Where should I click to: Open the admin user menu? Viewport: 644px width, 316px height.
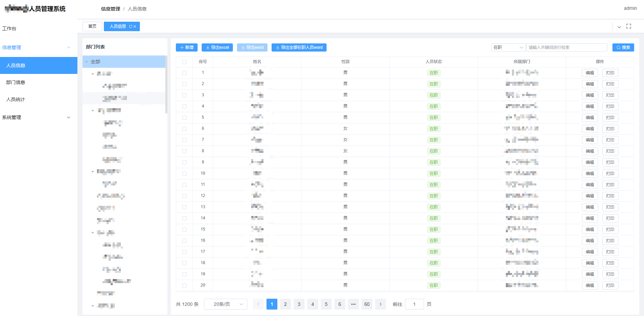pos(630,8)
